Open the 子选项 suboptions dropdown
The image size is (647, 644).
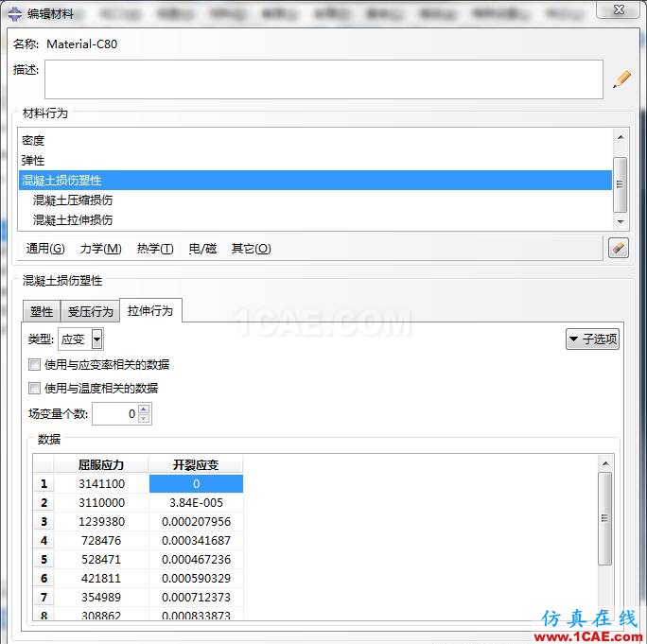click(x=592, y=339)
